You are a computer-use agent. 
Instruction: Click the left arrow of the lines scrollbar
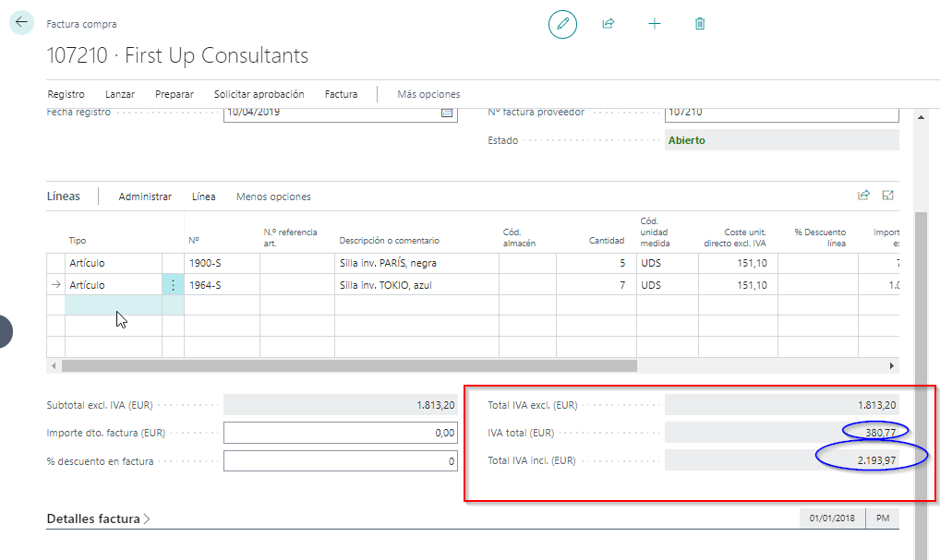pos(54,365)
